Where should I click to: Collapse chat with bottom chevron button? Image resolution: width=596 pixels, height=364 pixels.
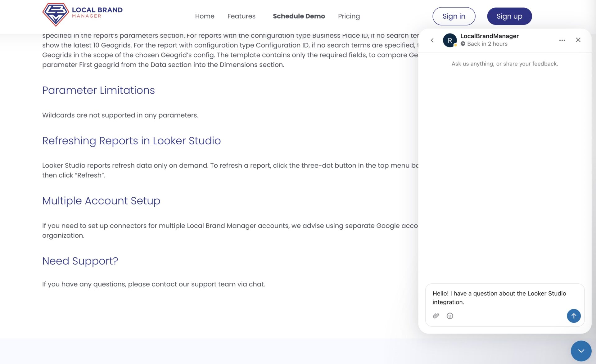click(x=581, y=351)
